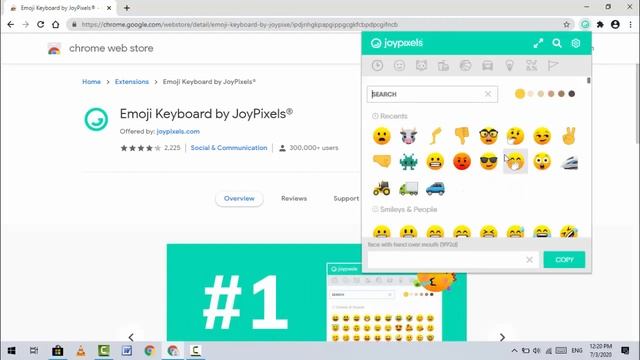Switch to the Overview tab
Screen dimensions: 640x360
[x=239, y=198]
